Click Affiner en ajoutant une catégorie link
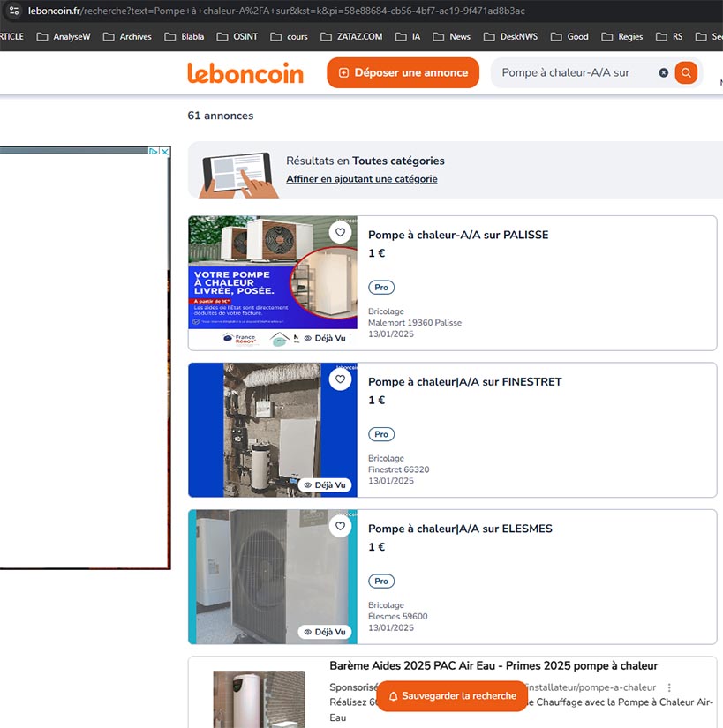This screenshot has height=728, width=723. [362, 179]
